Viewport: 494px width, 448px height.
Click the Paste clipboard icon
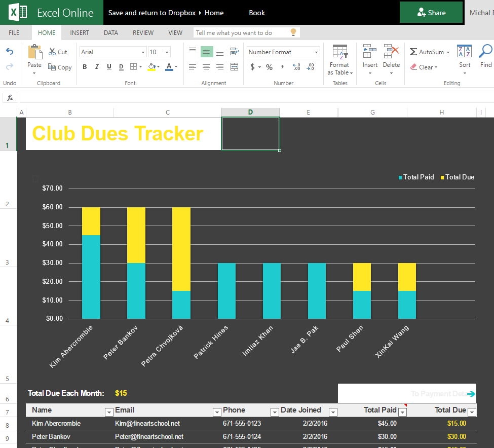(34, 53)
